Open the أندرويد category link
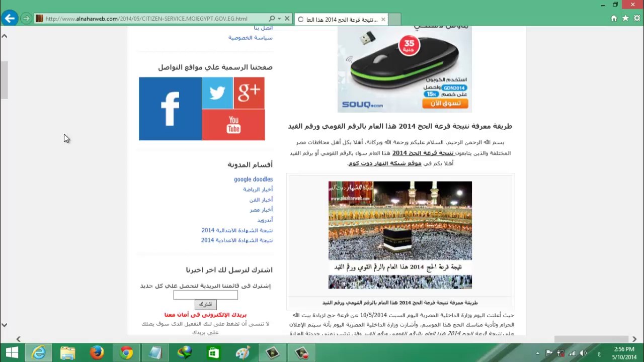Image resolution: width=644 pixels, height=362 pixels. coord(265,220)
